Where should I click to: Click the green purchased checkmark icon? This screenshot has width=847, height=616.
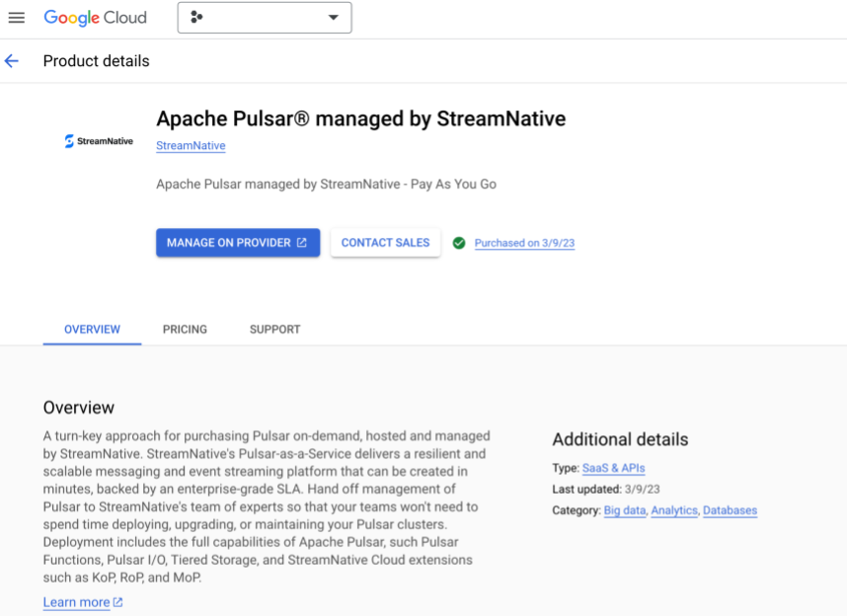coord(460,243)
